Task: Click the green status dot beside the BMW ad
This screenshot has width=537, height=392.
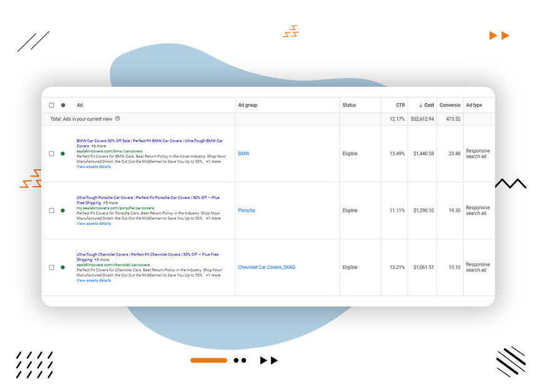Action: click(63, 154)
